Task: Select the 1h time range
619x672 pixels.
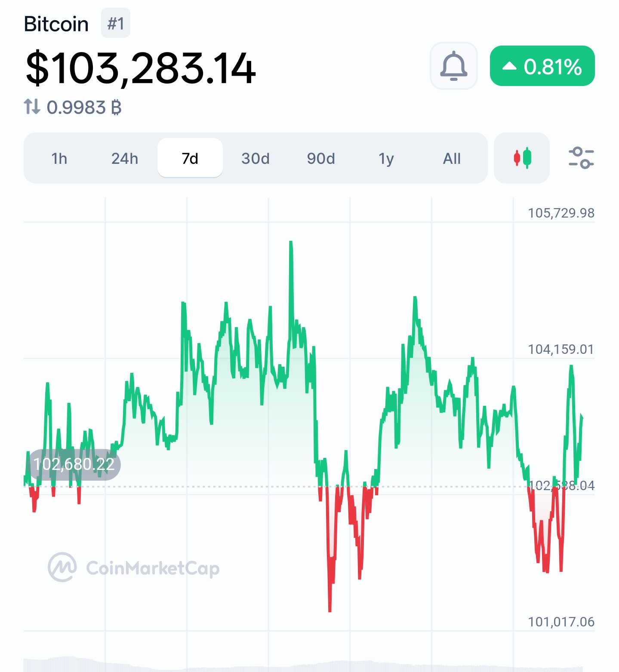Action: pos(59,158)
